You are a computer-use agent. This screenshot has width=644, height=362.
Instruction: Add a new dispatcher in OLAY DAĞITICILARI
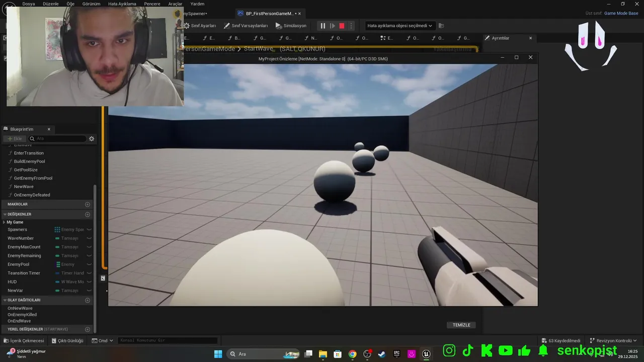point(88,300)
